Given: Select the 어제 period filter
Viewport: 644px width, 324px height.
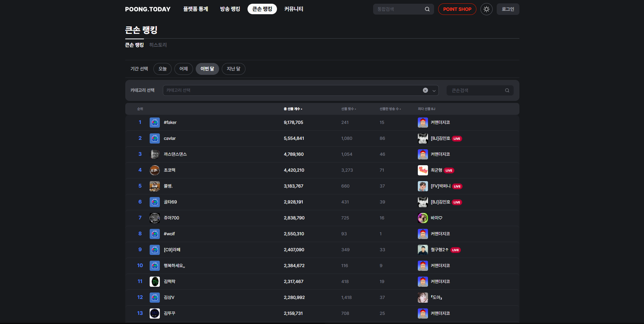Looking at the screenshot, I should click(184, 69).
